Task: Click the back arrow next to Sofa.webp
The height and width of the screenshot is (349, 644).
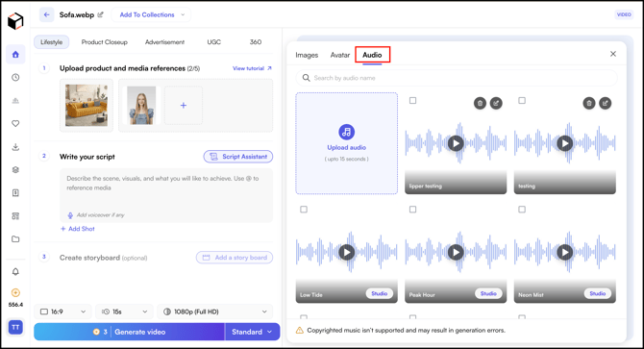Action: (47, 14)
